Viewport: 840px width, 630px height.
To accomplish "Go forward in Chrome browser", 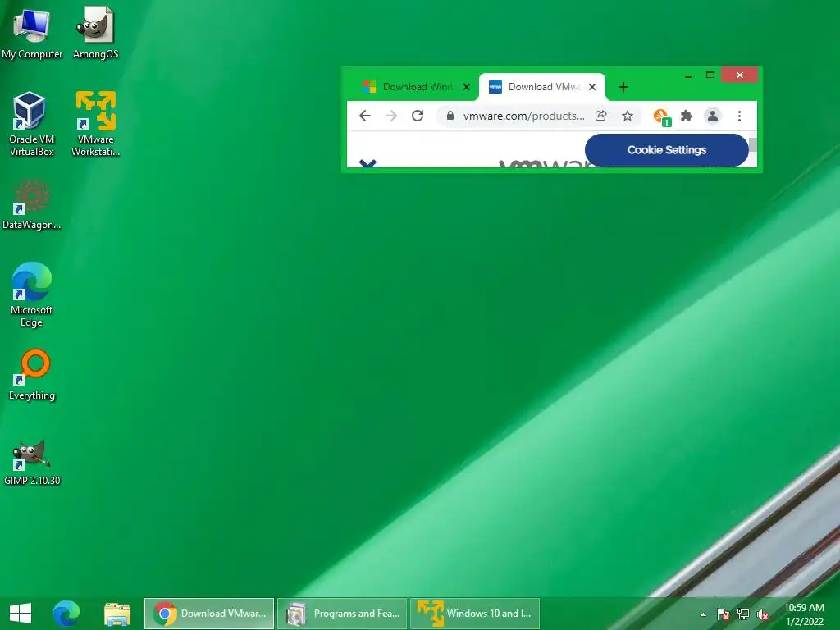I will (x=391, y=116).
